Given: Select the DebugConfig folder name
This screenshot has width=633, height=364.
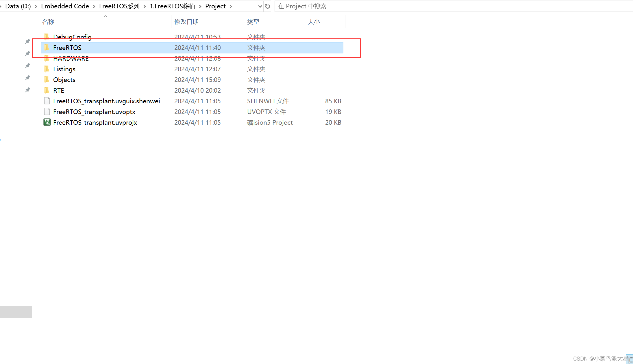Looking at the screenshot, I should (72, 37).
